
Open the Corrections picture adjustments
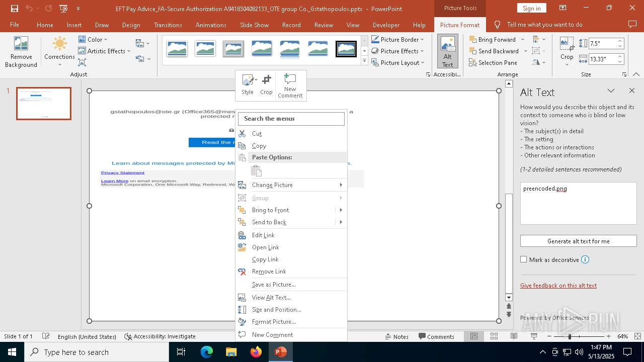tap(59, 52)
